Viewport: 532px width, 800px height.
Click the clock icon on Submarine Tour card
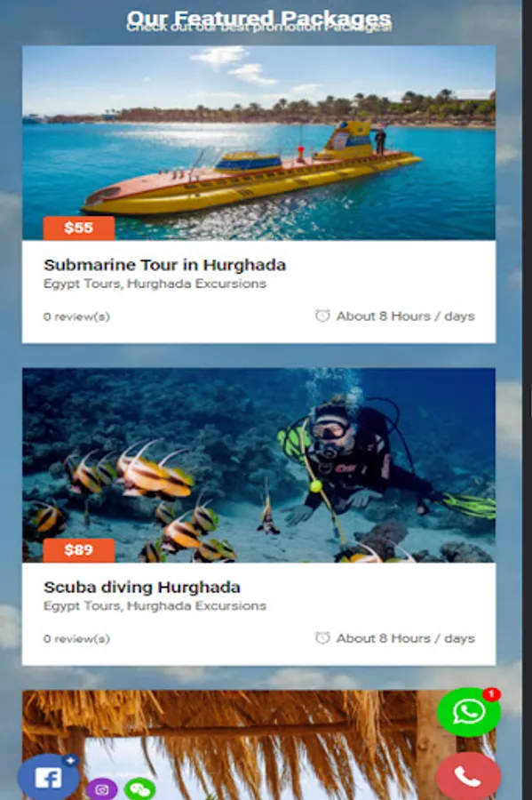tap(322, 316)
